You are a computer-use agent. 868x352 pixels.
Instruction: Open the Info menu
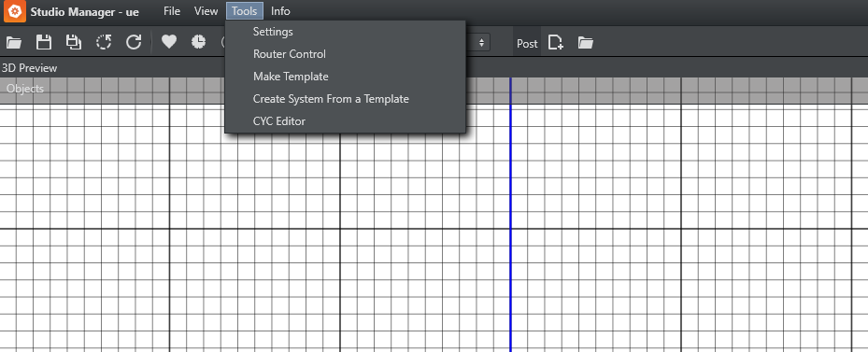coord(280,11)
